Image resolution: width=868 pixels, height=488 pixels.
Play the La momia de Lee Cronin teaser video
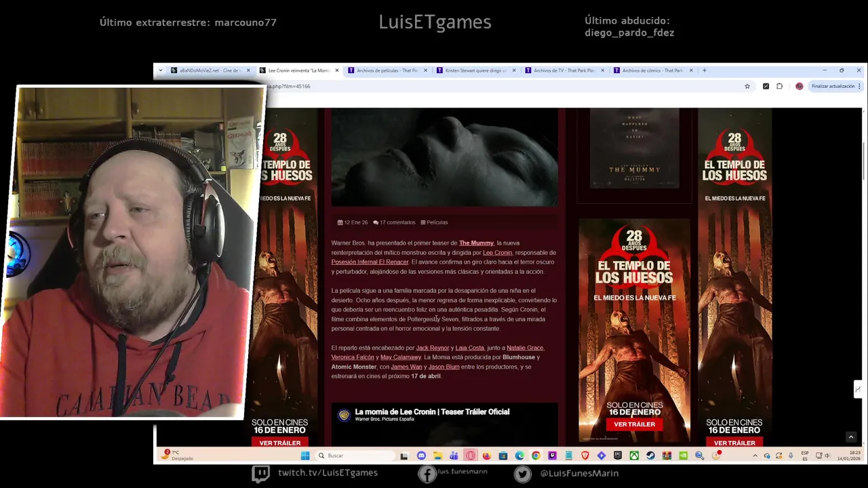click(x=444, y=426)
